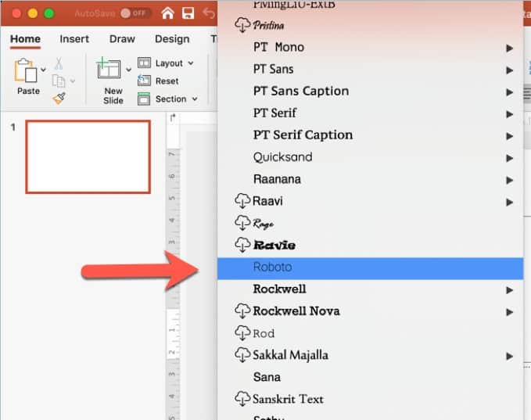Toggle the AutoSave switch
The height and width of the screenshot is (420, 531).
point(135,13)
